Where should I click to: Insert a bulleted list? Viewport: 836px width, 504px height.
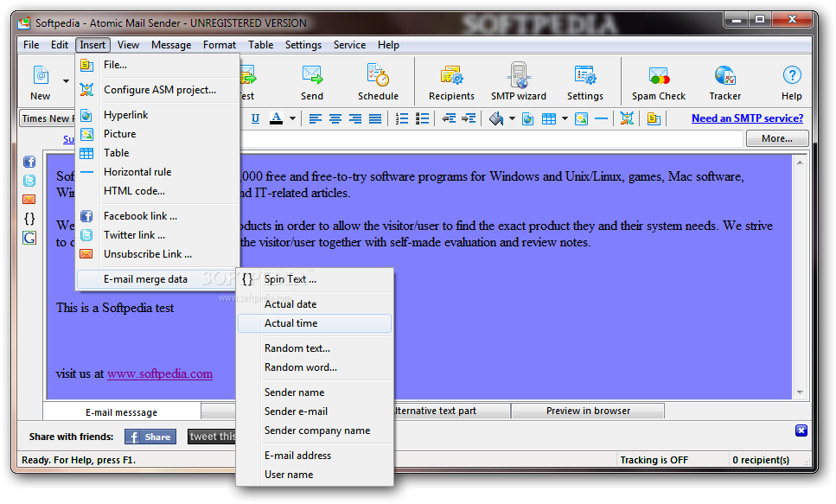click(422, 118)
